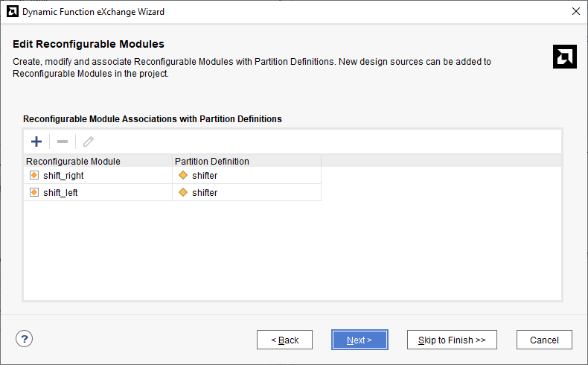The width and height of the screenshot is (588, 365).
Task: Click the shifter partition diamond in first row
Action: point(183,176)
